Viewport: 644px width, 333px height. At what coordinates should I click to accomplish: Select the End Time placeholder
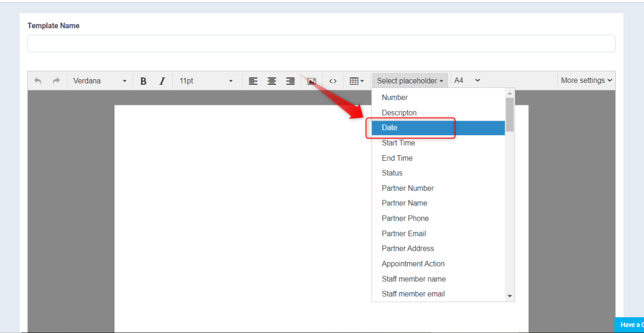pos(438,158)
